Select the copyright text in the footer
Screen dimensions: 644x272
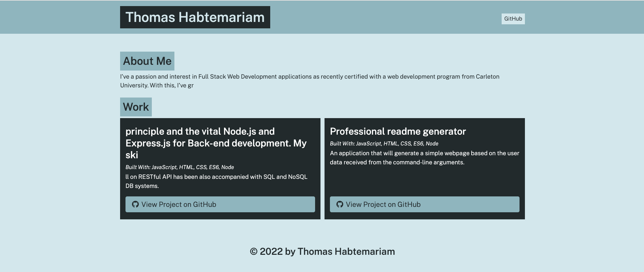point(322,251)
